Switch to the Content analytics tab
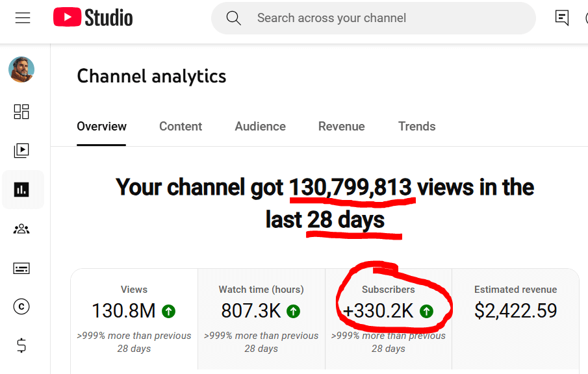This screenshot has width=588, height=374. pyautogui.click(x=181, y=127)
